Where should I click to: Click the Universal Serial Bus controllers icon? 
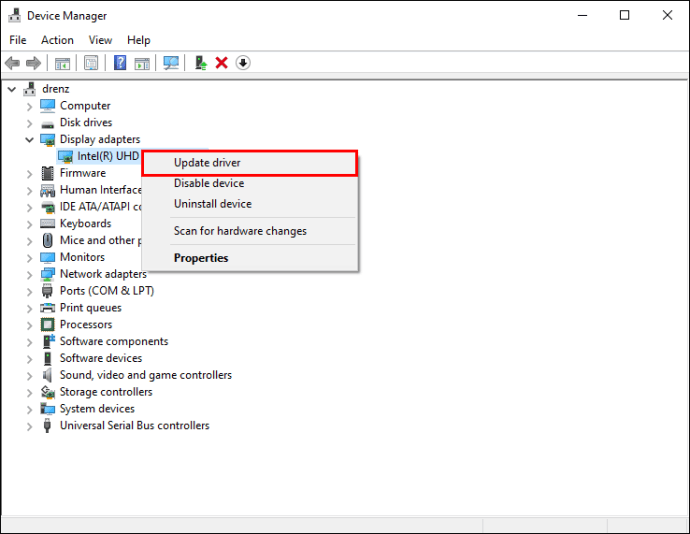(47, 426)
